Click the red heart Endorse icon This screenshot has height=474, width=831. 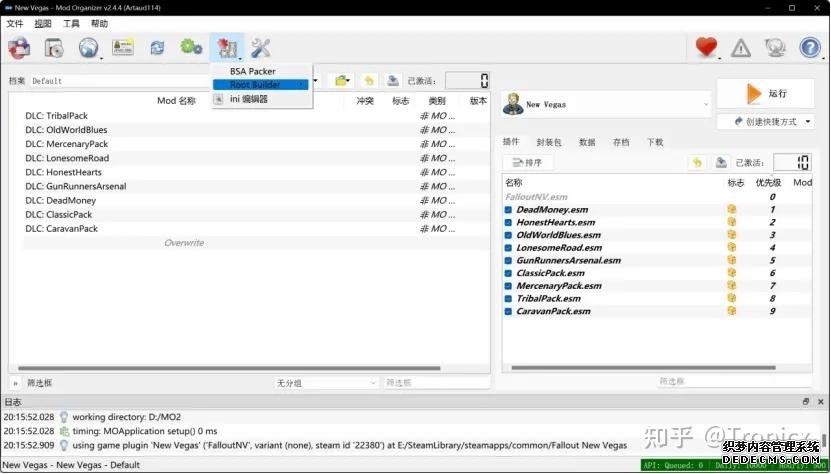point(707,47)
